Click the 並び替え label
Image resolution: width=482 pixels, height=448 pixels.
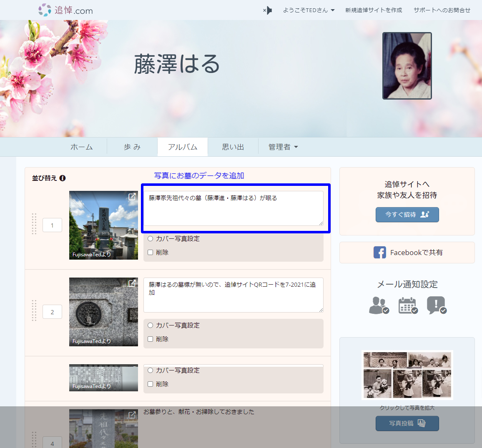click(45, 178)
